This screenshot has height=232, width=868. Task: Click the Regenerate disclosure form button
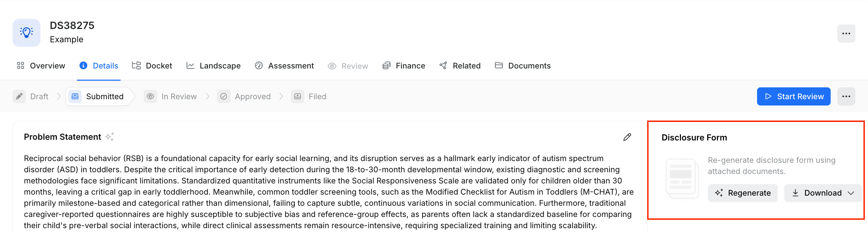[743, 193]
